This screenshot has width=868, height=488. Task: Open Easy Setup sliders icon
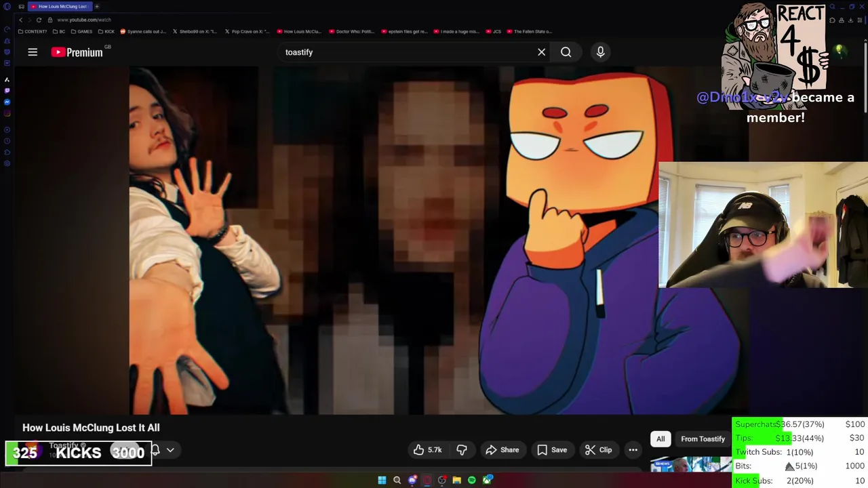pos(861,20)
